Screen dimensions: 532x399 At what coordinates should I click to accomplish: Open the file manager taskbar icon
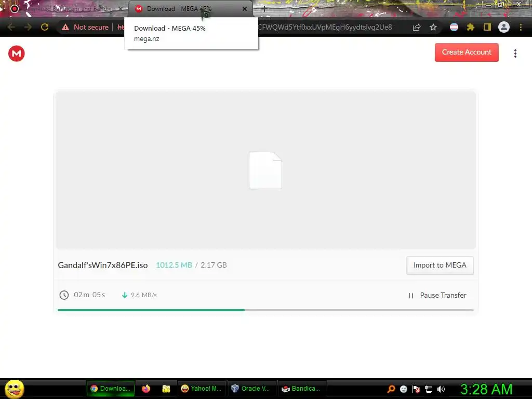166,389
